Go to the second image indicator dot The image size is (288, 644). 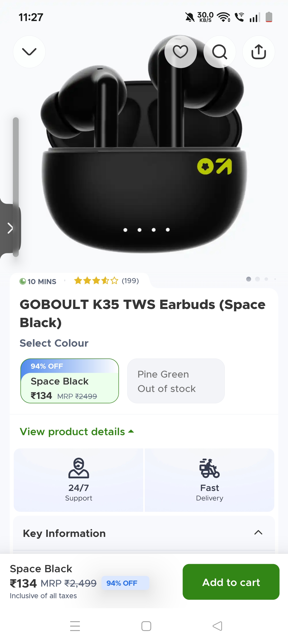coord(257,279)
